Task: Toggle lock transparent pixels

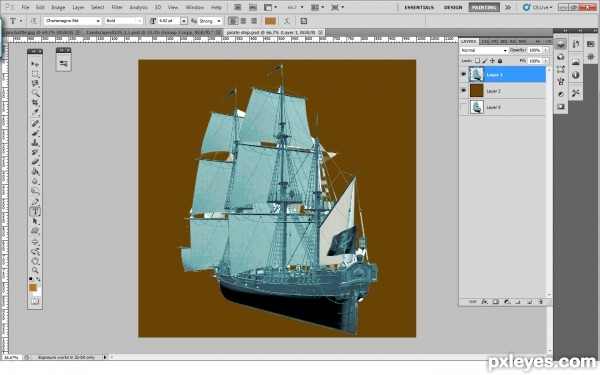Action: tap(477, 61)
